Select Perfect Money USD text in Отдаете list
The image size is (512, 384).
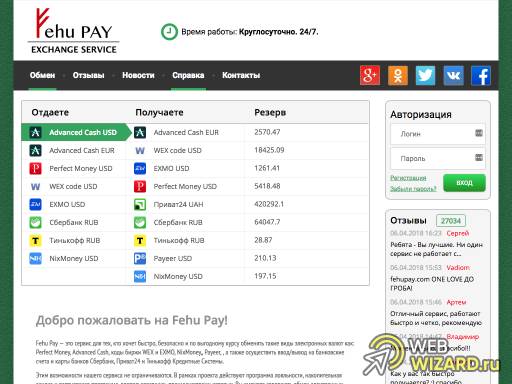pyautogui.click(x=81, y=168)
